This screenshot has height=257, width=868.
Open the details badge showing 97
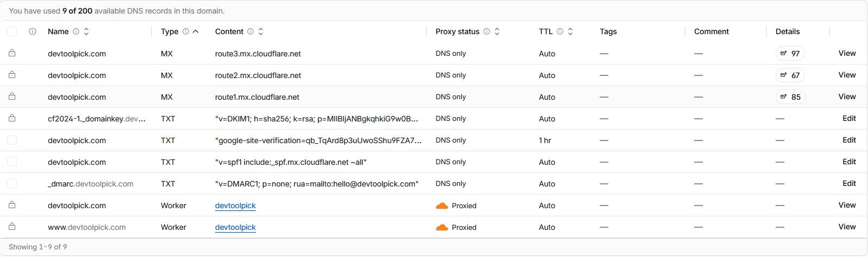click(790, 53)
